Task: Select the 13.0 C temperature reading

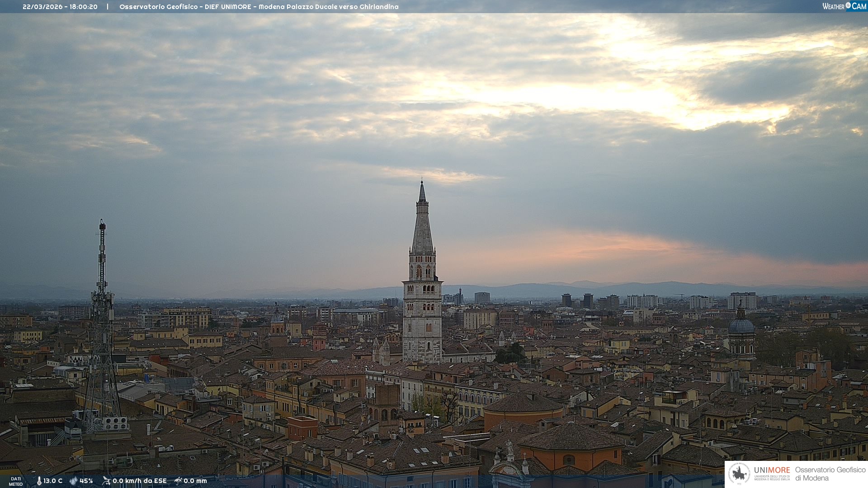Action: click(53, 481)
